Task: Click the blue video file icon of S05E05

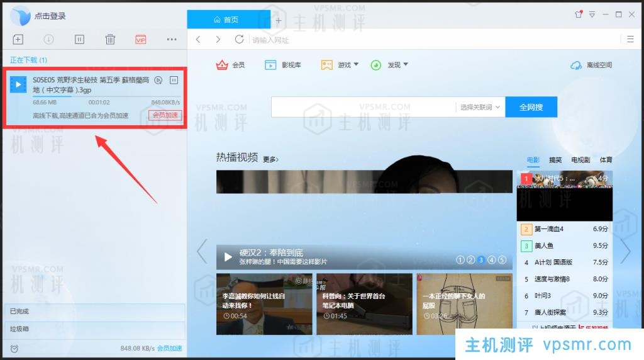Action: click(x=18, y=84)
